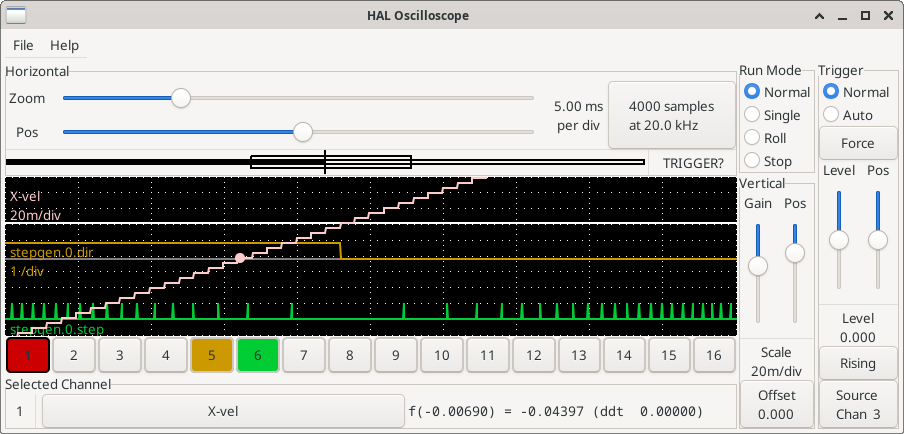Open the 4000 samples at 20.0 kHz settings

(x=671, y=115)
